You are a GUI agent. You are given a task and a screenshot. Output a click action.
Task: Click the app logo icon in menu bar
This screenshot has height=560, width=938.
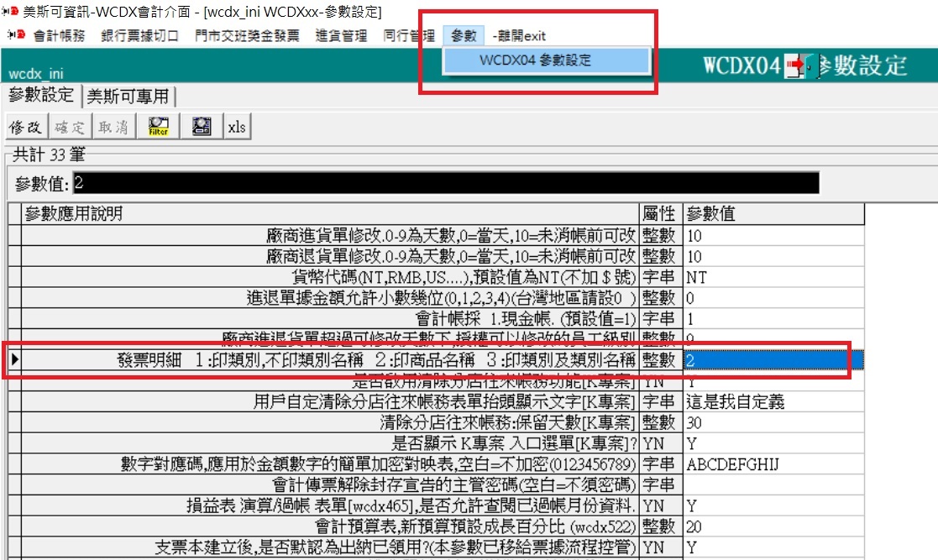(14, 35)
